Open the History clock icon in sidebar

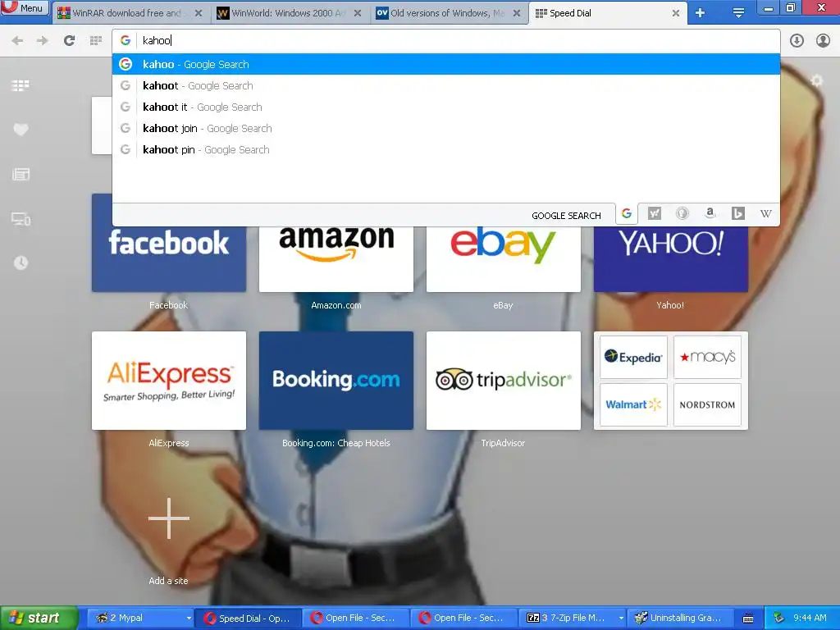click(x=21, y=263)
